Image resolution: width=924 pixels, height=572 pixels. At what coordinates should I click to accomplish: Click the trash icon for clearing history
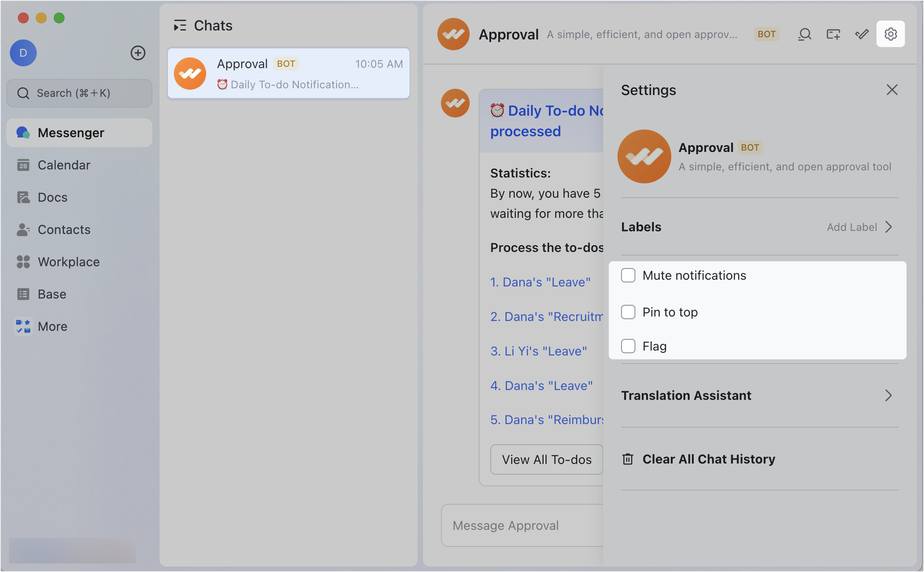[x=628, y=459]
